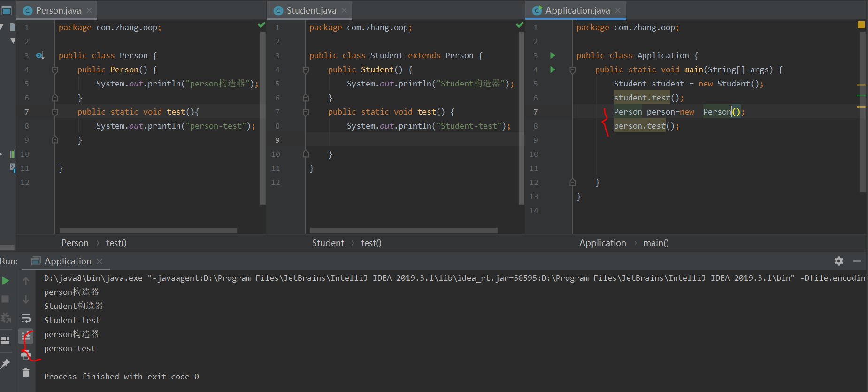Click Student breadcrumb in Student.java
This screenshot has width=868, height=392.
pos(328,243)
